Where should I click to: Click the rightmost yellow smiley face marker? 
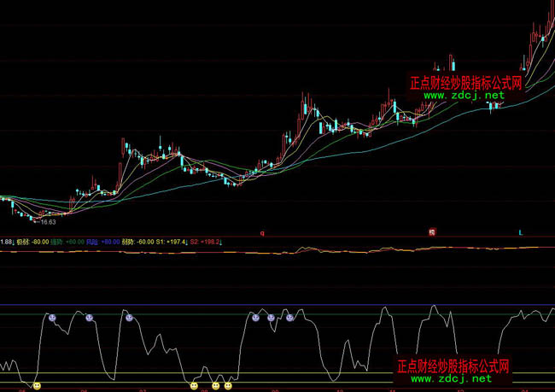coord(228,386)
